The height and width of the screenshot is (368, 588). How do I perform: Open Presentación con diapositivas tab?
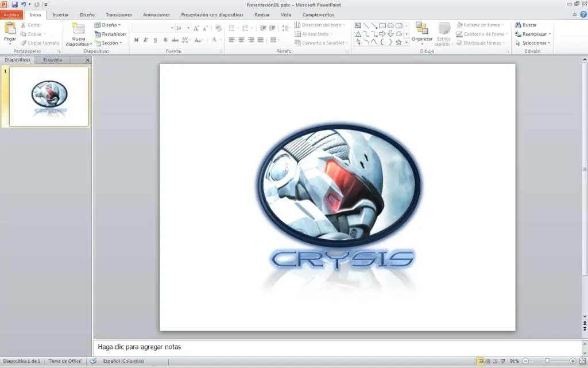coord(212,14)
